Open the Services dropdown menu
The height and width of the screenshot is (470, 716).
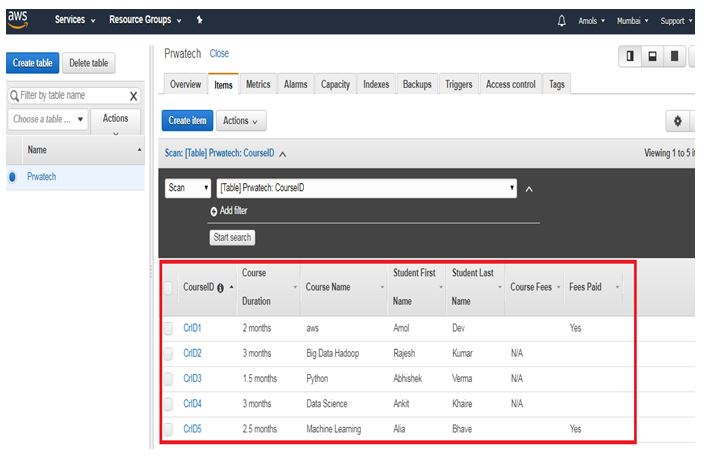pos(75,20)
